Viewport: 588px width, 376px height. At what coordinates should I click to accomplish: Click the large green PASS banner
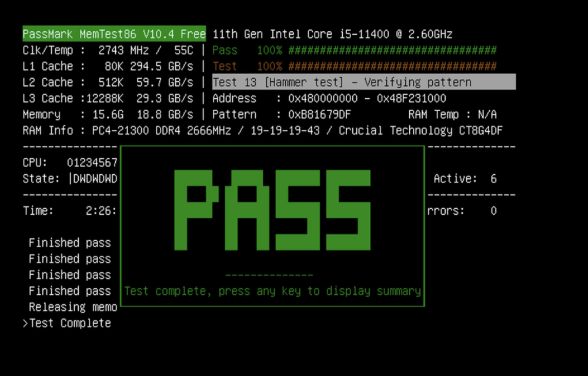tap(273, 210)
